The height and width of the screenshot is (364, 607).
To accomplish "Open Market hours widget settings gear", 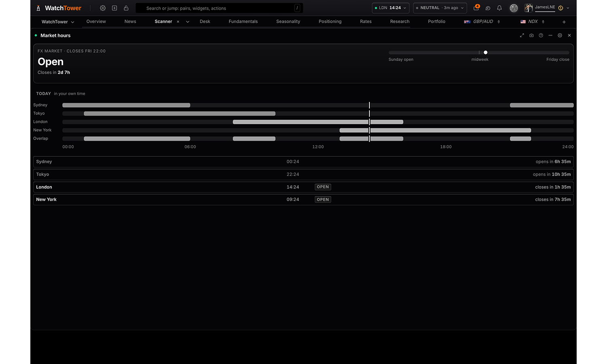I will 560,36.
